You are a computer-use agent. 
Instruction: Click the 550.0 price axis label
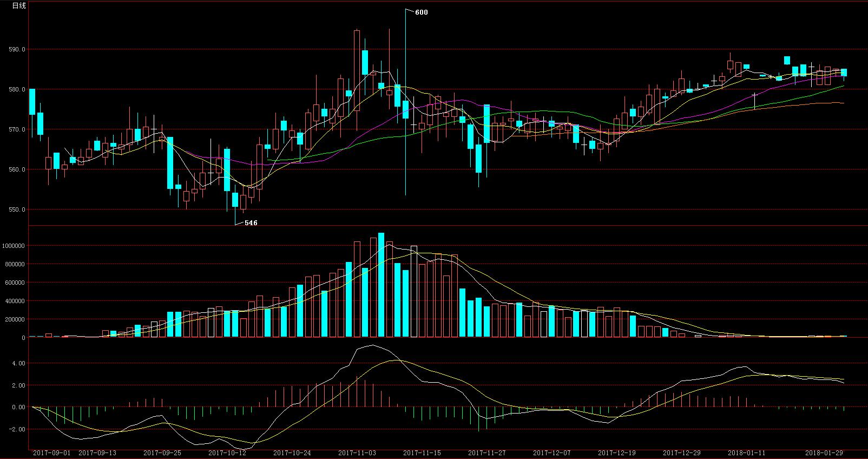(16, 209)
